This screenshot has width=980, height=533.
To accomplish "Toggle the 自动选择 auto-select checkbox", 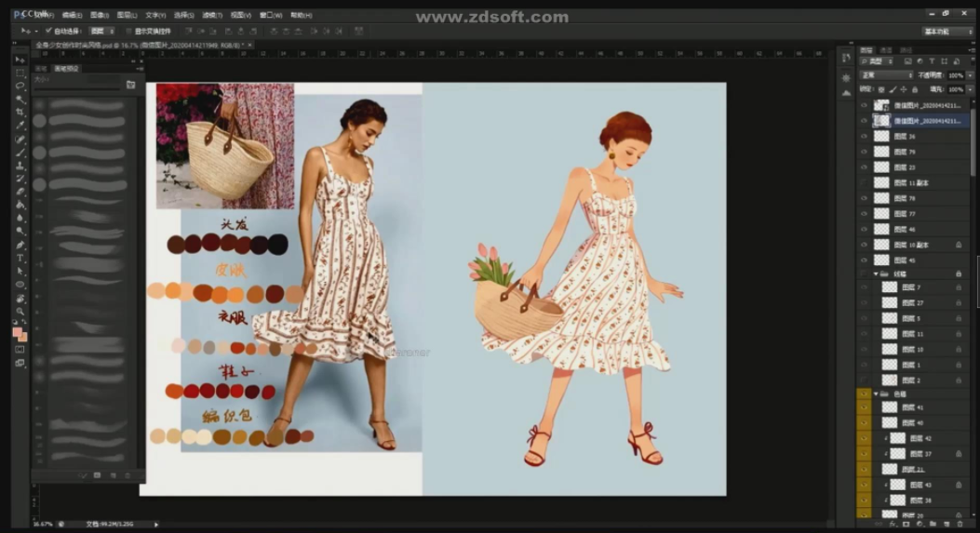I will tap(48, 31).
